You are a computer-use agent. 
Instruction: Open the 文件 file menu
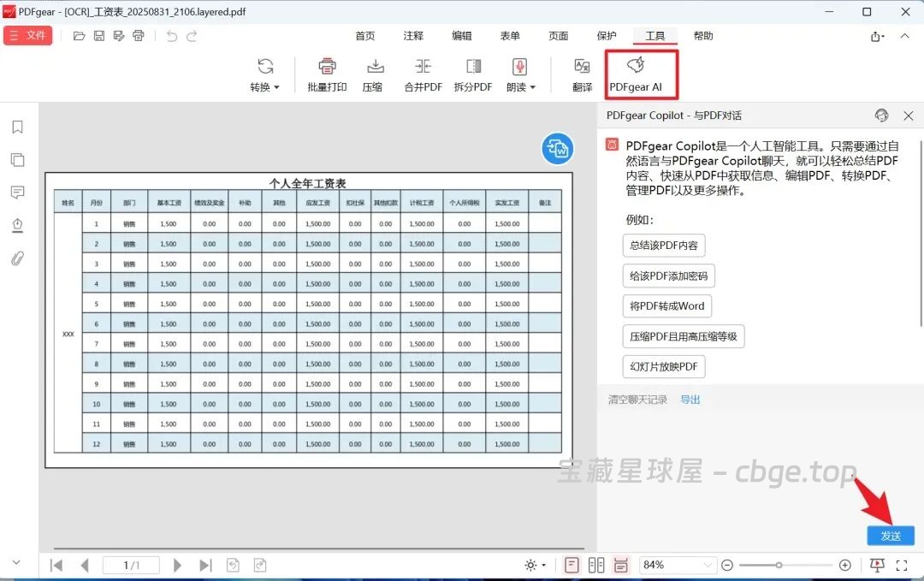click(28, 35)
